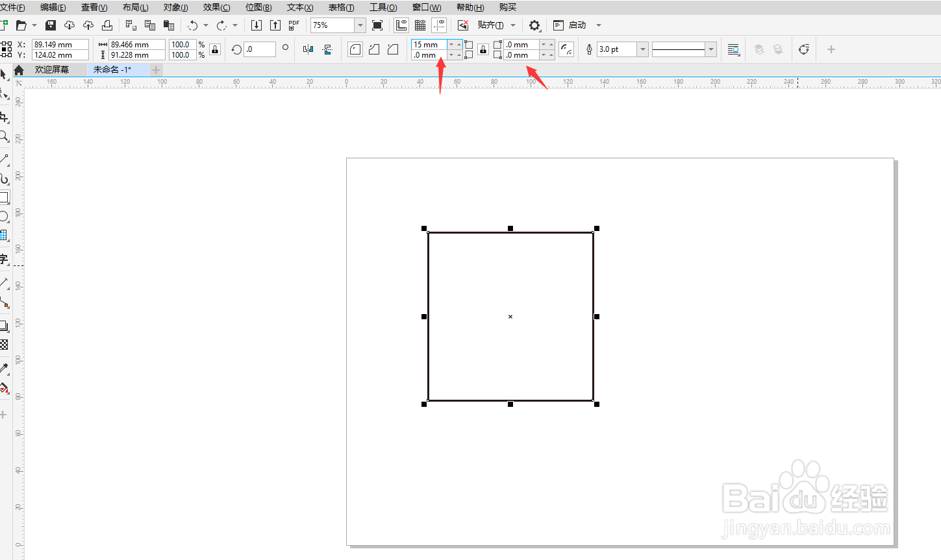Screen dimensions: 941x560
Task: Expand the 贴齐 (snap to) dropdown
Action: 513,25
